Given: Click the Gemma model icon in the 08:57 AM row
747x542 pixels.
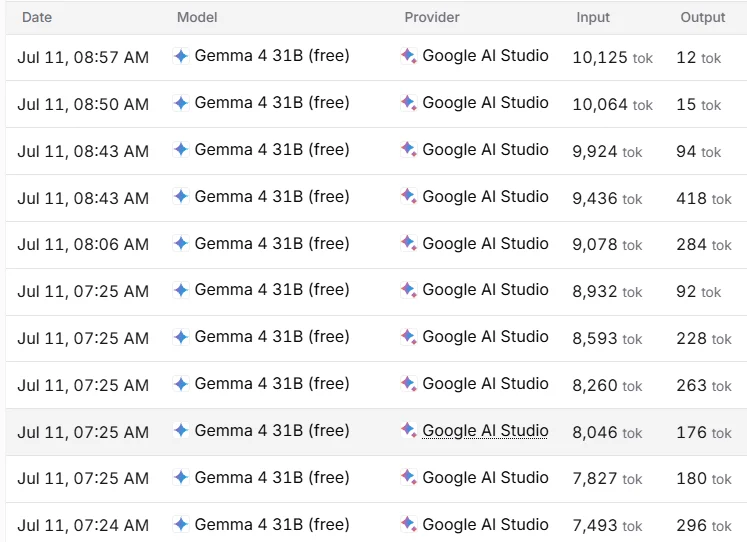Looking at the screenshot, I should [181, 56].
